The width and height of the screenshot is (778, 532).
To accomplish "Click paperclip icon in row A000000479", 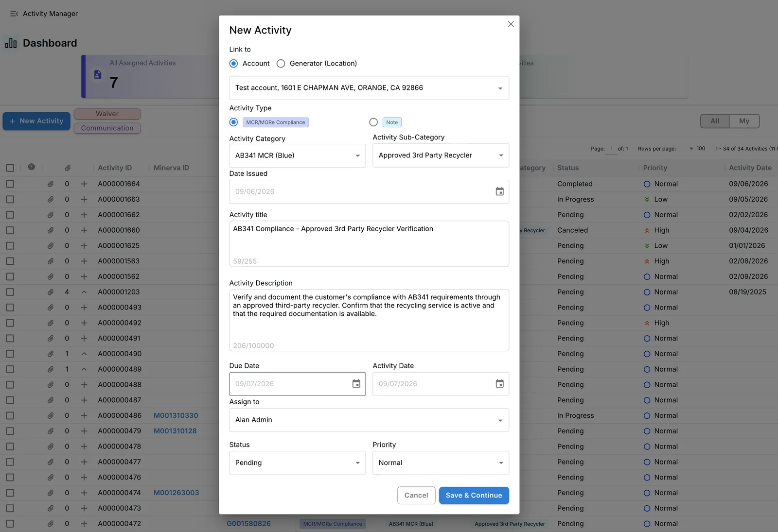I will click(51, 431).
